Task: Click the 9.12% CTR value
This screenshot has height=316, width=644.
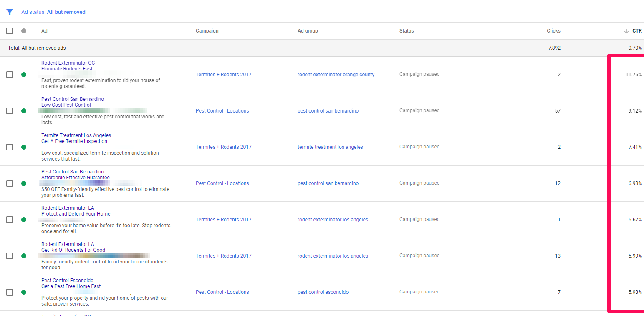Action: [x=635, y=111]
